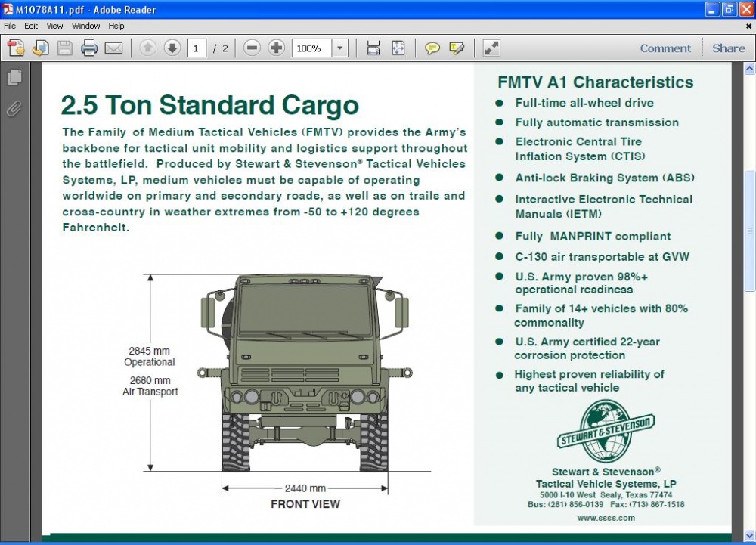756x545 pixels.
Task: Click the "Fully automatic transmission" bullet text
Action: (x=597, y=122)
